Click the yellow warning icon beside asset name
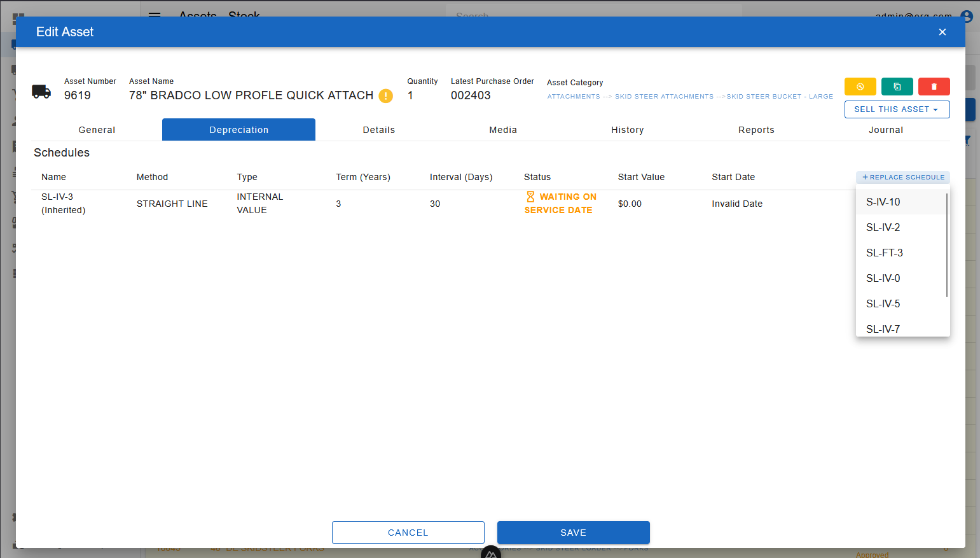980x558 pixels. click(x=385, y=96)
